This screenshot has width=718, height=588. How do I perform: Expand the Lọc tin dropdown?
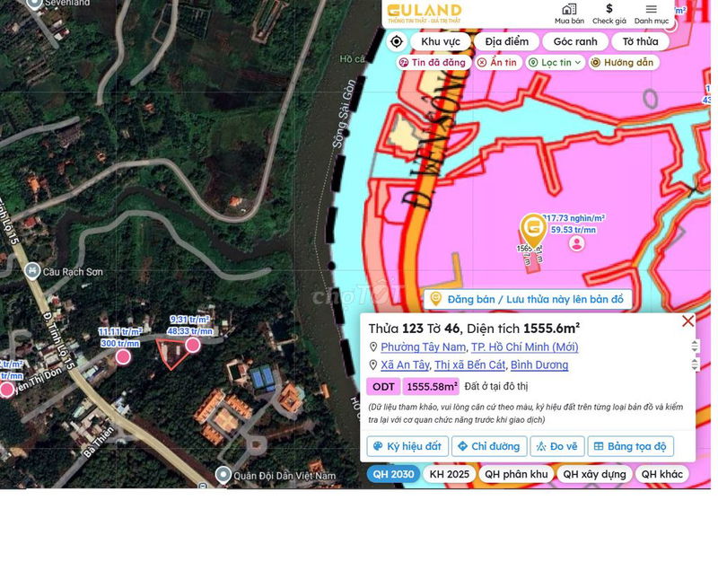(556, 63)
